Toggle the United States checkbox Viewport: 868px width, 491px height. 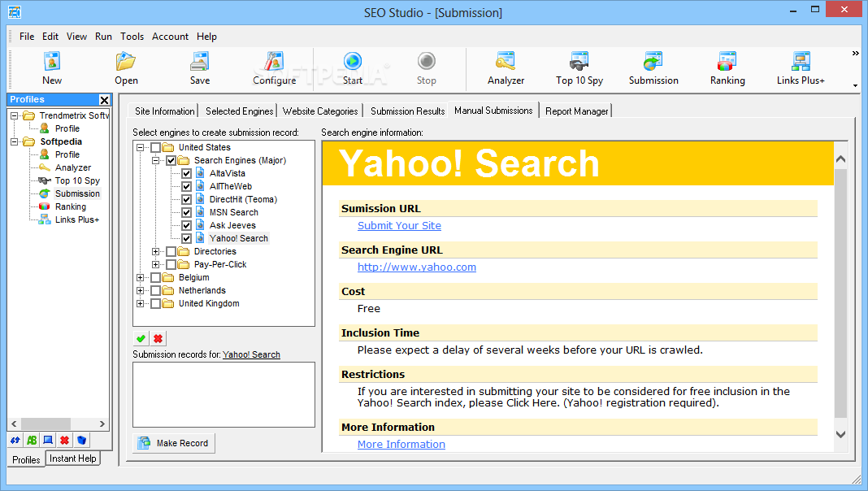(155, 147)
